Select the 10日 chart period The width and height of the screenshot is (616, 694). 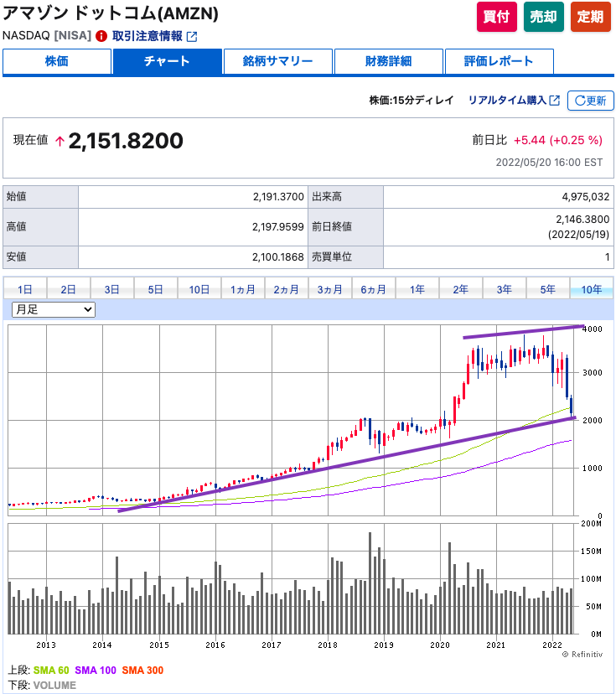tap(199, 289)
